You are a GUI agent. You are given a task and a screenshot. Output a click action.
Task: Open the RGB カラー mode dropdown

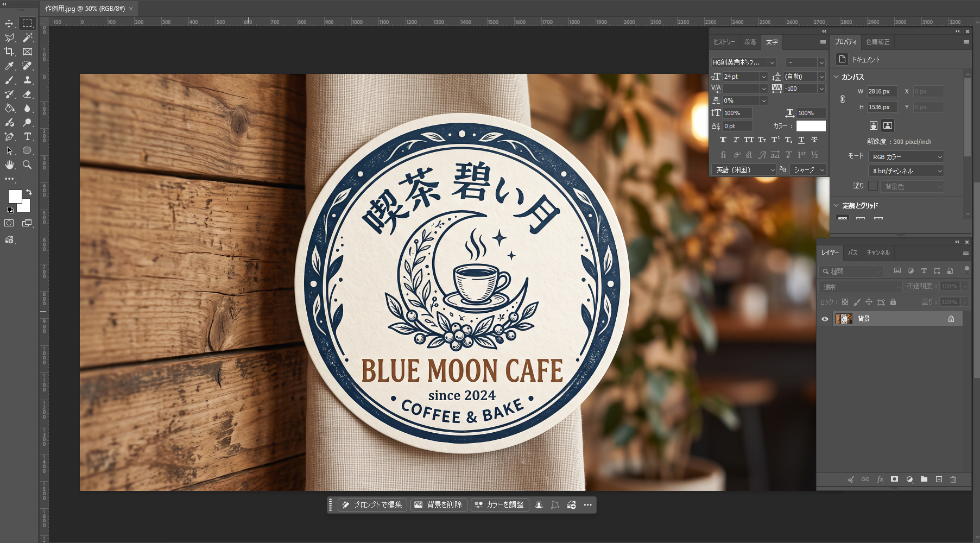tap(906, 156)
